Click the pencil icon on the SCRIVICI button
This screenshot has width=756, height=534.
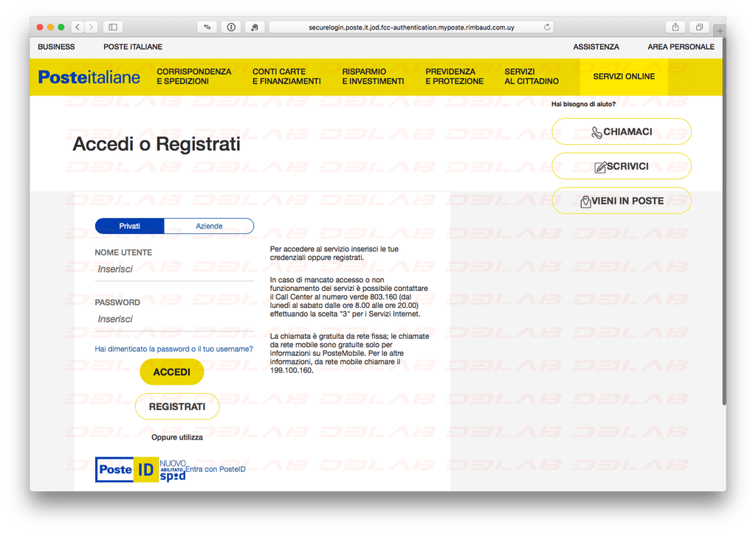[602, 165]
